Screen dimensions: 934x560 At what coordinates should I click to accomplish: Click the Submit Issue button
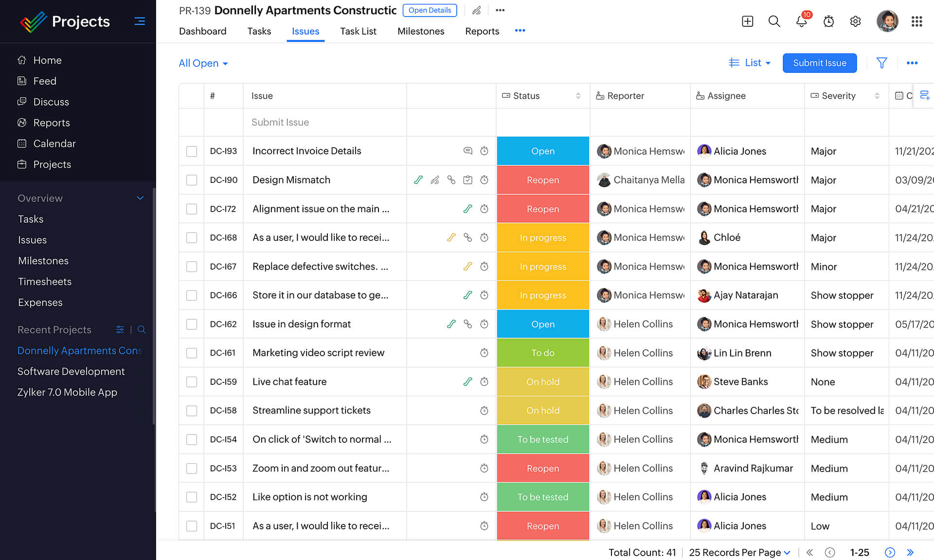click(x=819, y=63)
